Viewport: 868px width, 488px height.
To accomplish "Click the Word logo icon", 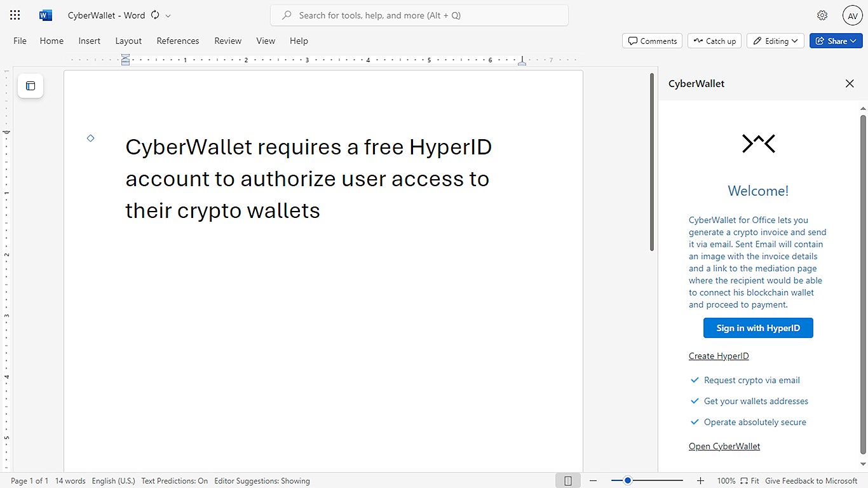I will (x=46, y=15).
